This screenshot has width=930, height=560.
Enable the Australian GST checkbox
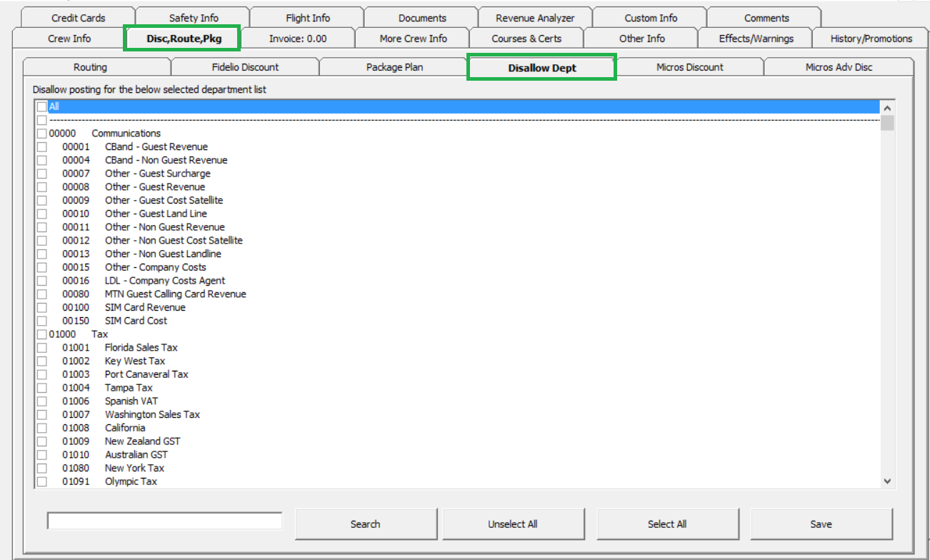[x=41, y=454]
